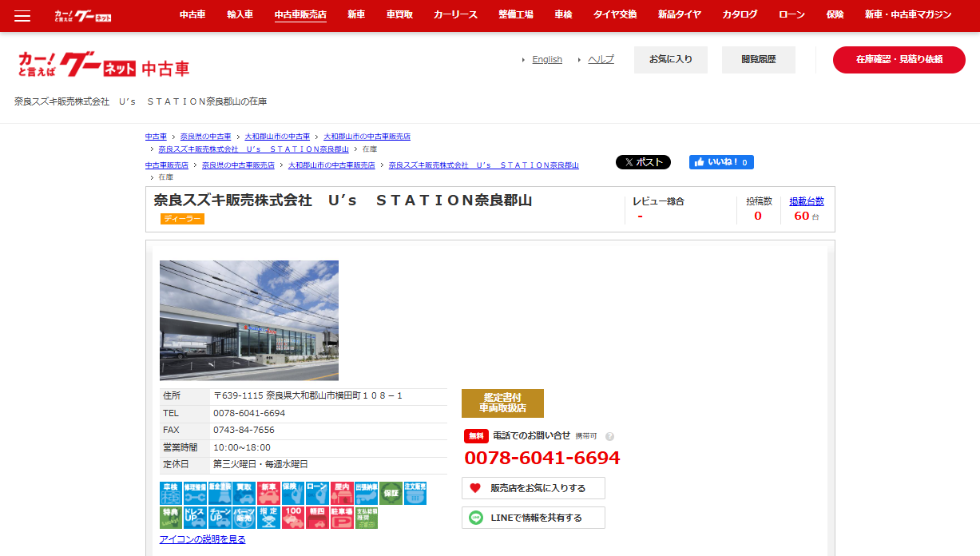The height and width of the screenshot is (556, 980).
Task: Click the 鑑定書付 車両取扱店 gold badge
Action: click(x=502, y=403)
